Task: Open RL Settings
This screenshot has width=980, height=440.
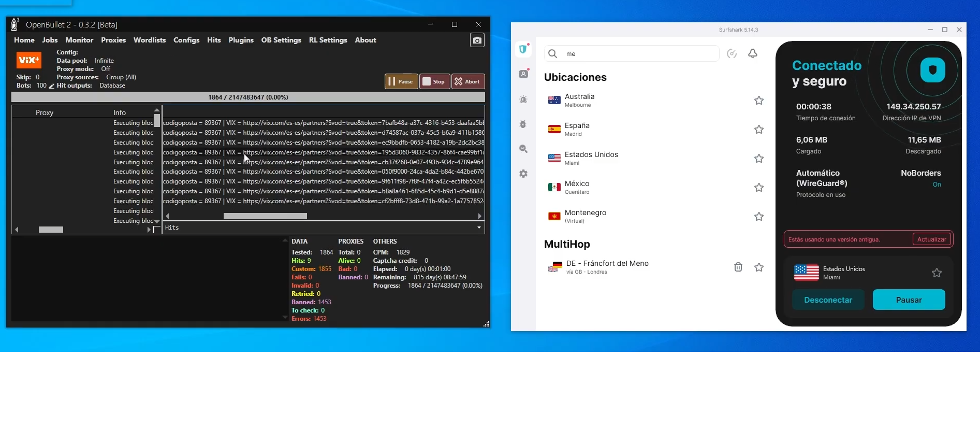Action: coord(328,40)
